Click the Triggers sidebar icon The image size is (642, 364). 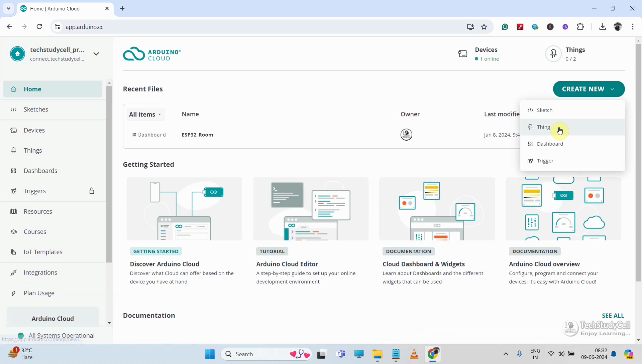click(13, 191)
